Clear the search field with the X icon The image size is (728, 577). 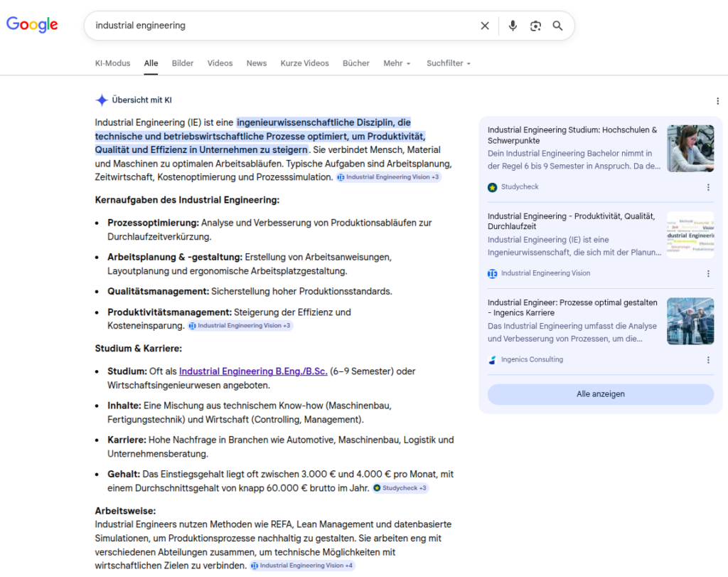pyautogui.click(x=485, y=26)
